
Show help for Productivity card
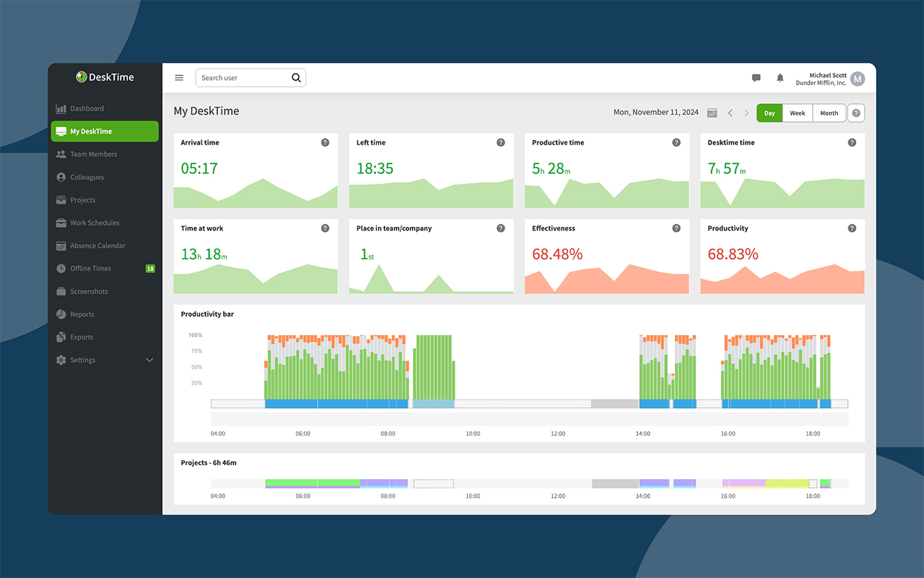(x=852, y=228)
